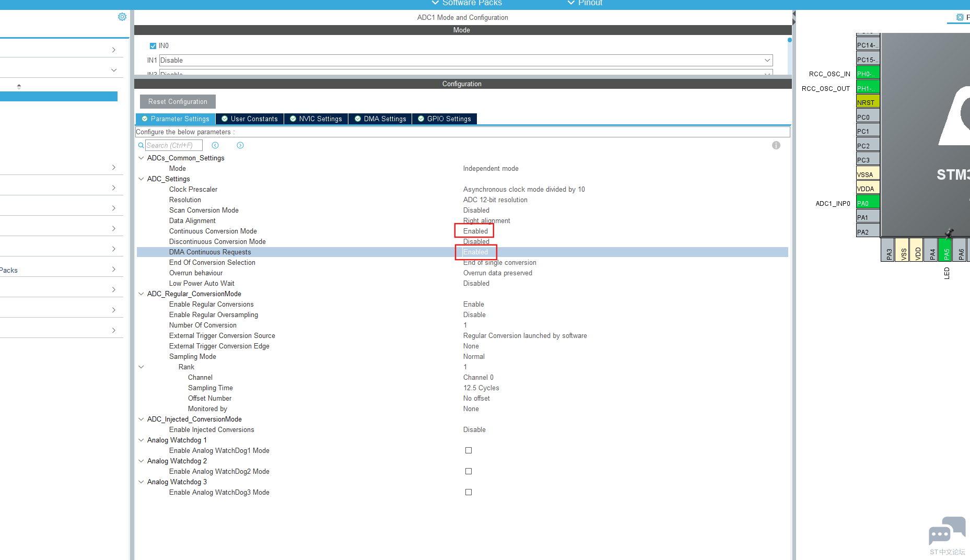Screen dimensions: 970x560
Task: Click the PA6 pin on the chip
Action: (x=960, y=250)
